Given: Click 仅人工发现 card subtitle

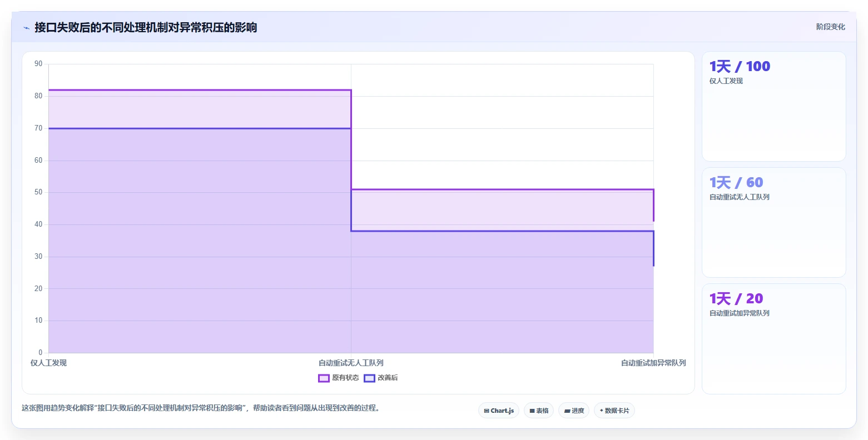Looking at the screenshot, I should pos(726,81).
